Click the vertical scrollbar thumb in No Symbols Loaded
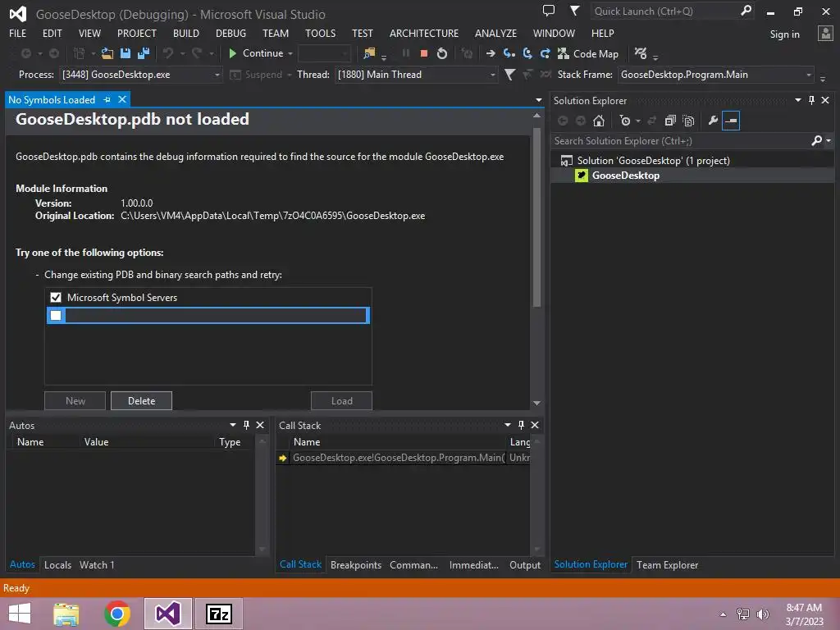 pyautogui.click(x=536, y=217)
